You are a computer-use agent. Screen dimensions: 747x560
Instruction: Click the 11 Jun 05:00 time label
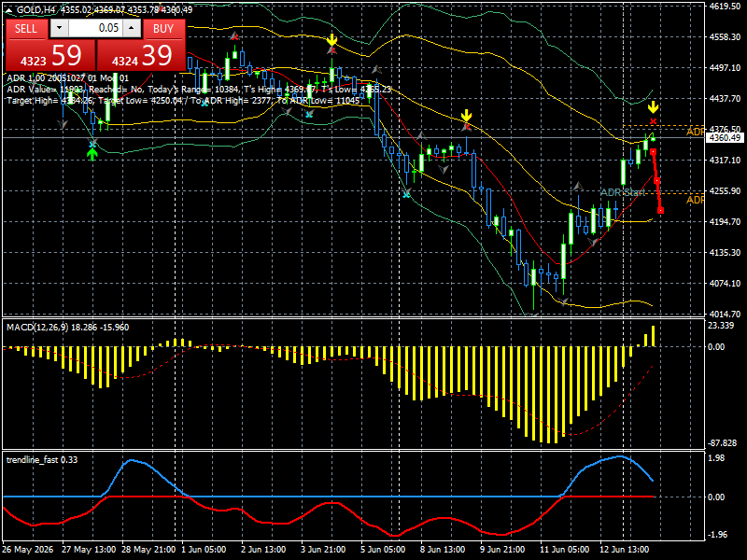point(565,549)
